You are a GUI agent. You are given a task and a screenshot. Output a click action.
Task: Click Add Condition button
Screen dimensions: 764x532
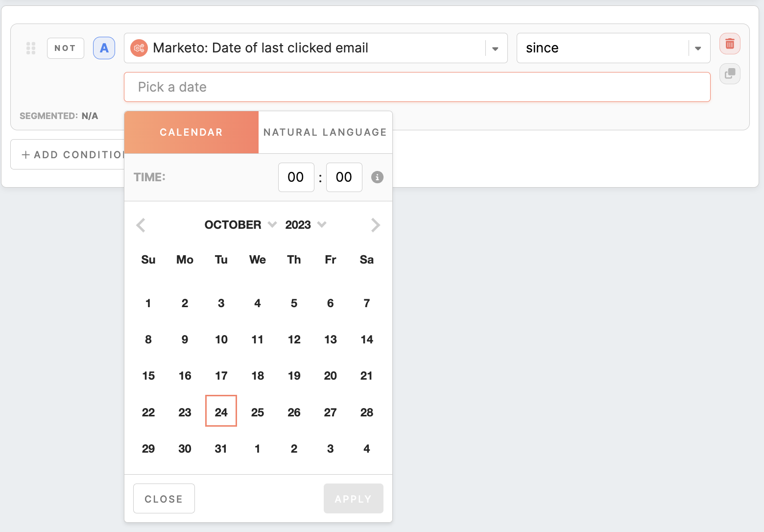69,155
